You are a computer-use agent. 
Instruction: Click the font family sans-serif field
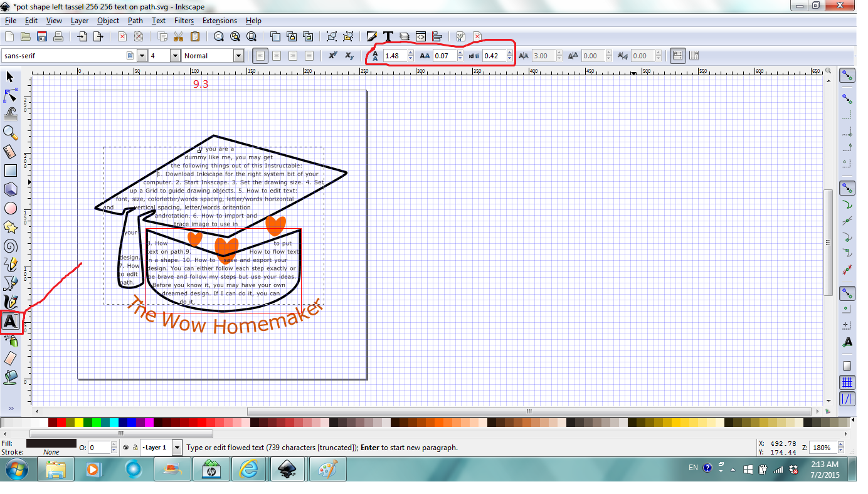coord(68,56)
